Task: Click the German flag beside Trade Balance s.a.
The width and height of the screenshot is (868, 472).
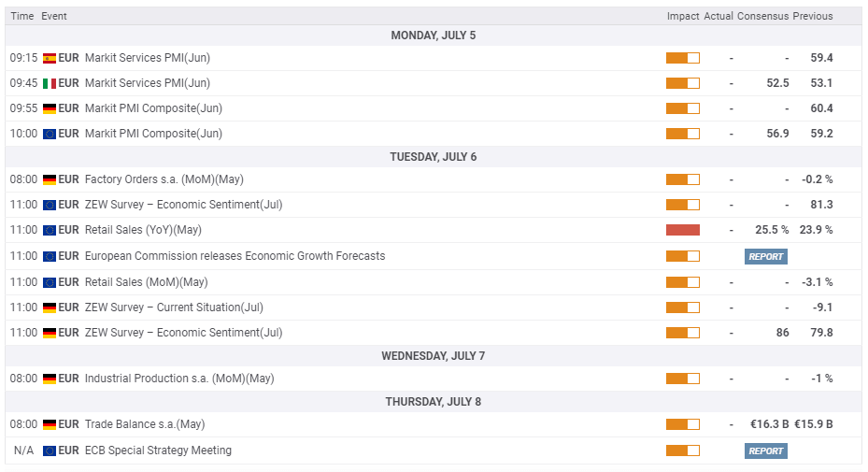Action: tap(50, 424)
